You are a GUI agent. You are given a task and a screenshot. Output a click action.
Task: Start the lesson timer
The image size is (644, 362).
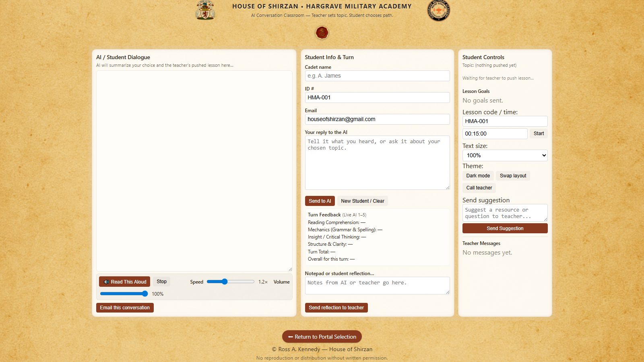539,134
